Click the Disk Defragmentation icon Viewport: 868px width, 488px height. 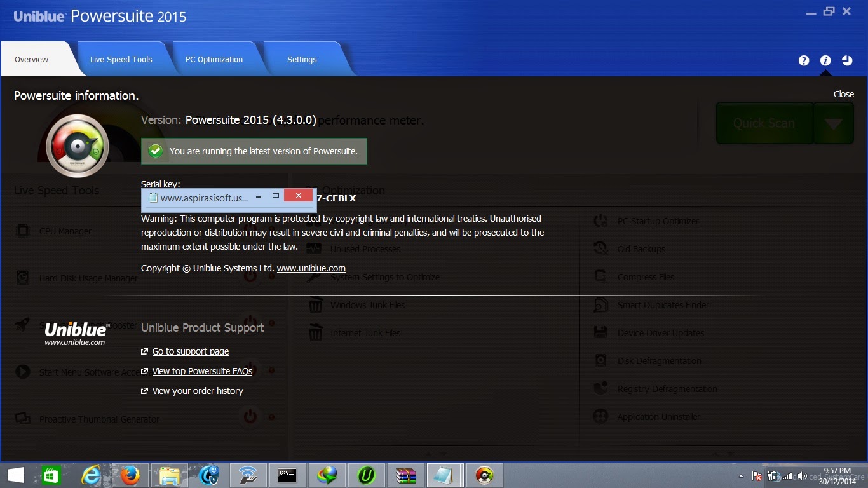pos(600,360)
